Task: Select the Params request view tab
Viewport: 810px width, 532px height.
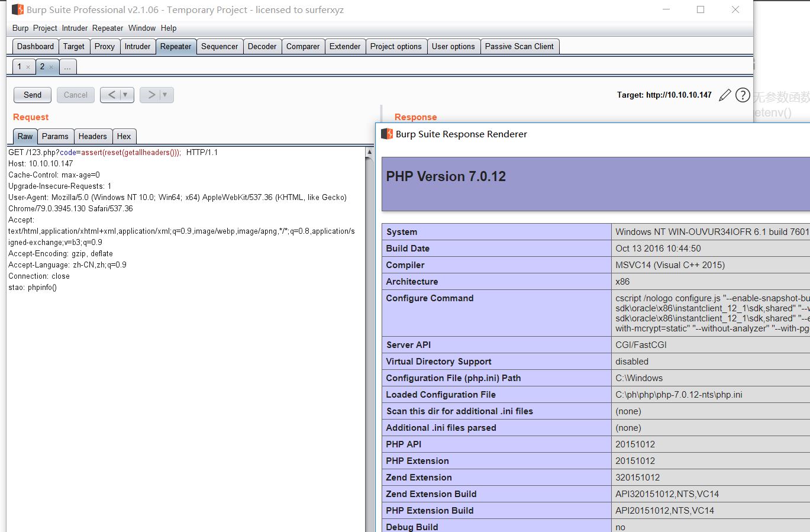Action: coord(55,136)
